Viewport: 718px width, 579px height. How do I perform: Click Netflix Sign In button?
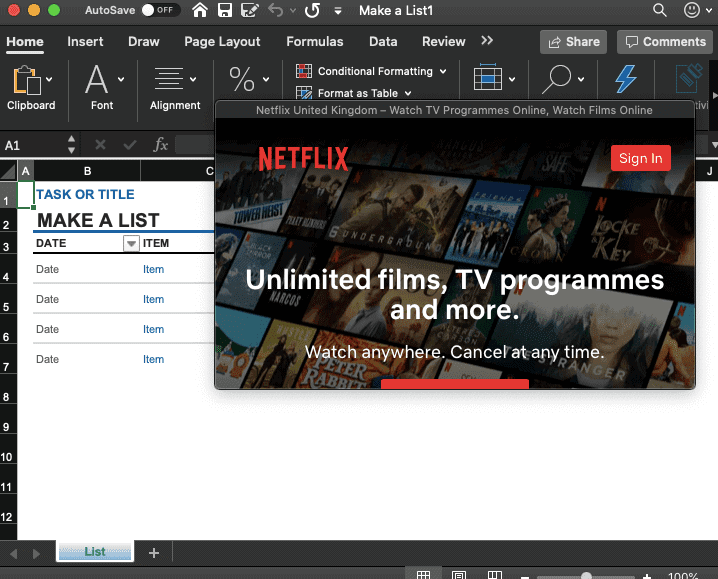(x=640, y=158)
